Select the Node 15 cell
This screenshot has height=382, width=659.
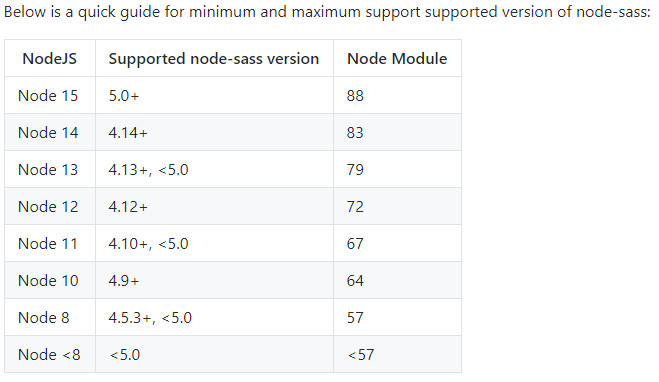pyautogui.click(x=48, y=95)
